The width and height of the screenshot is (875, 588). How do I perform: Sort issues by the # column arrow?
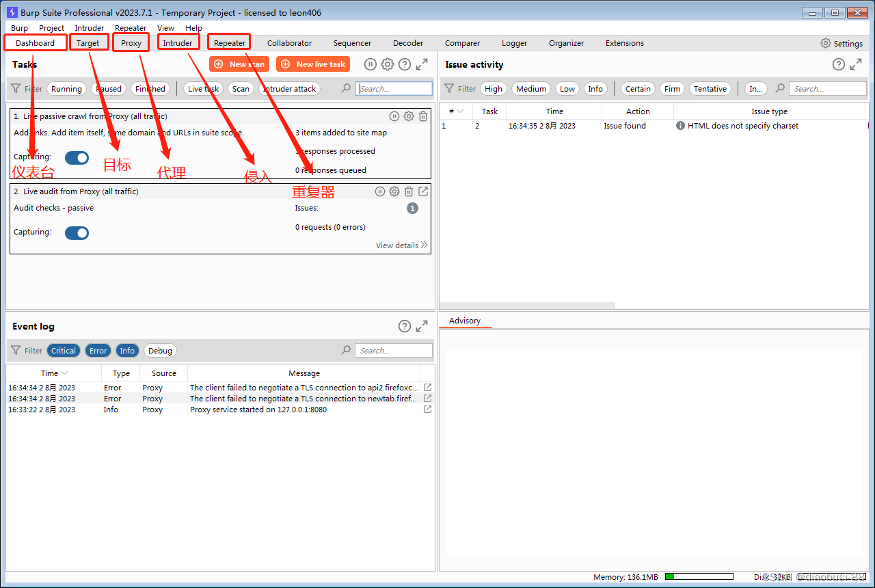461,111
